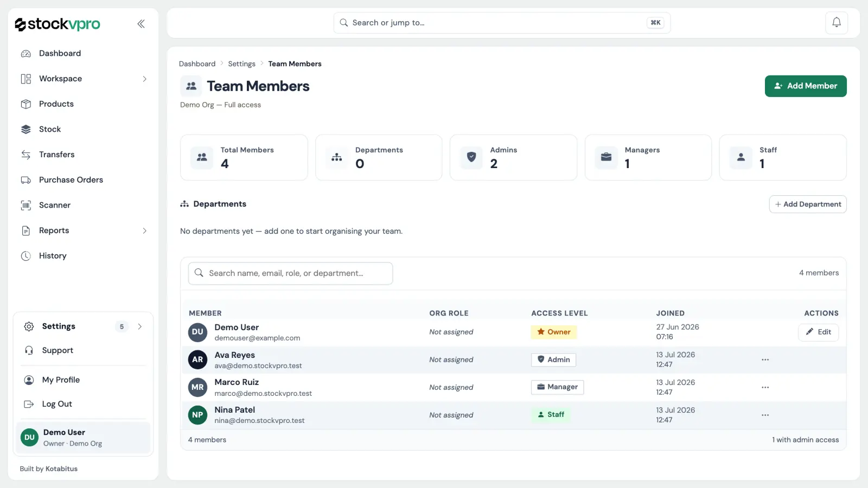Click the Add Department button
This screenshot has height=488, width=868.
tap(808, 204)
